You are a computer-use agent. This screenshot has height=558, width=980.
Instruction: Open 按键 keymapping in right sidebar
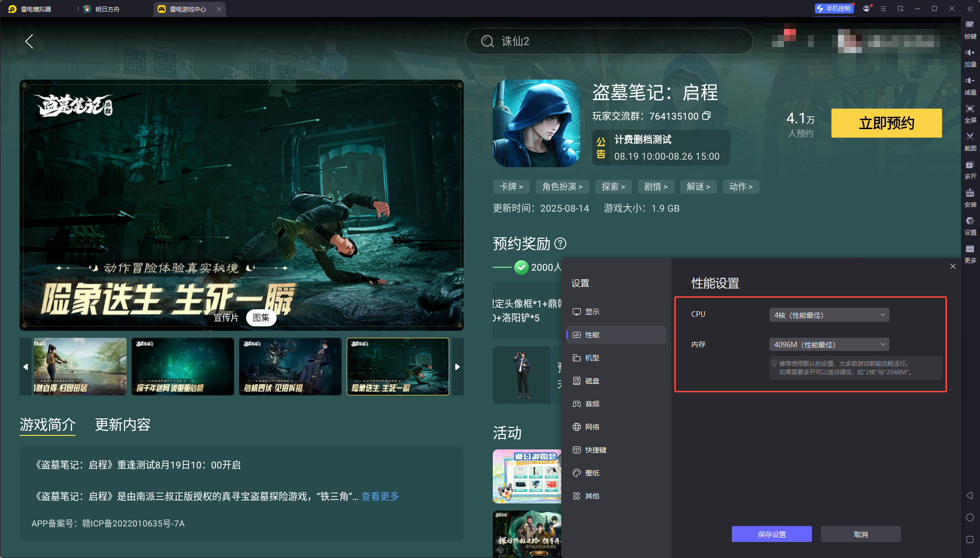click(970, 30)
